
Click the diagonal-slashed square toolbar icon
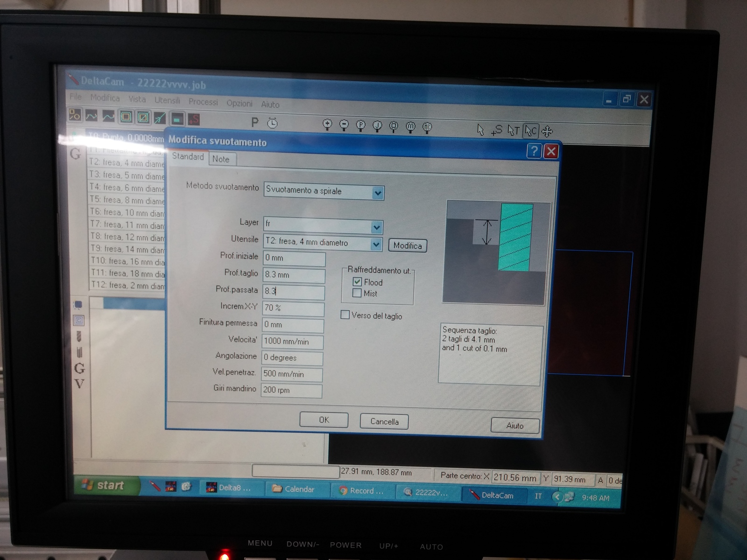pyautogui.click(x=143, y=117)
